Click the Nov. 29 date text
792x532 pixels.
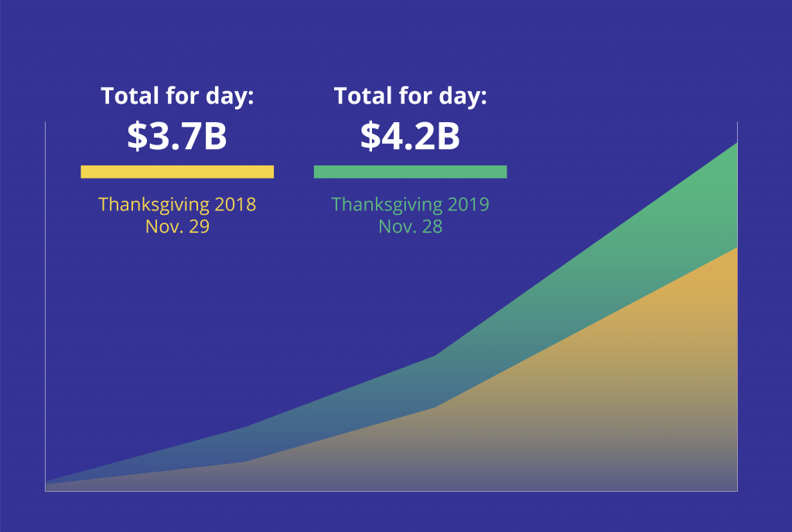click(x=177, y=226)
